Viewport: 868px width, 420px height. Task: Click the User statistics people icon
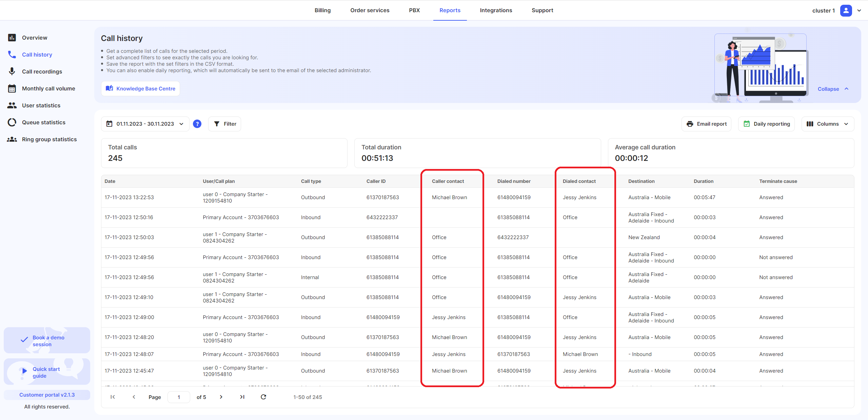(12, 105)
